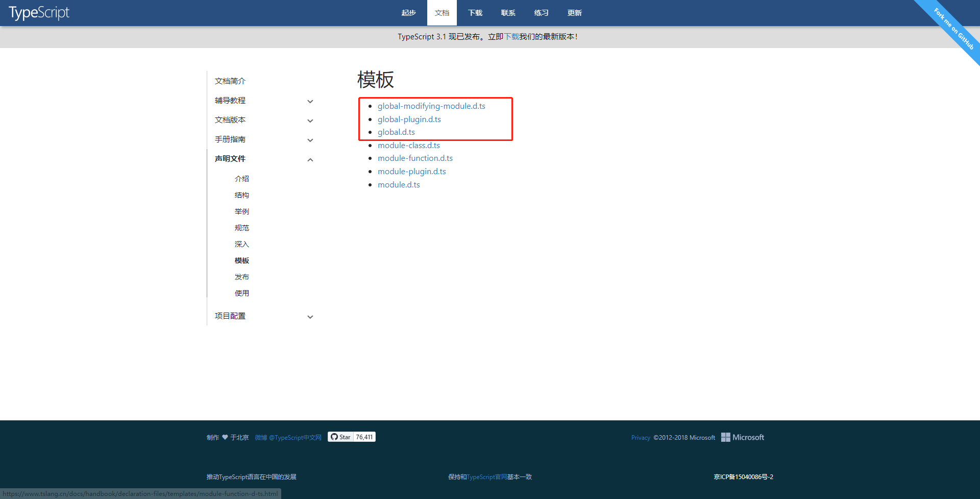980x499 pixels.
Task: Expand the 项目配置 chevron
Action: [310, 317]
